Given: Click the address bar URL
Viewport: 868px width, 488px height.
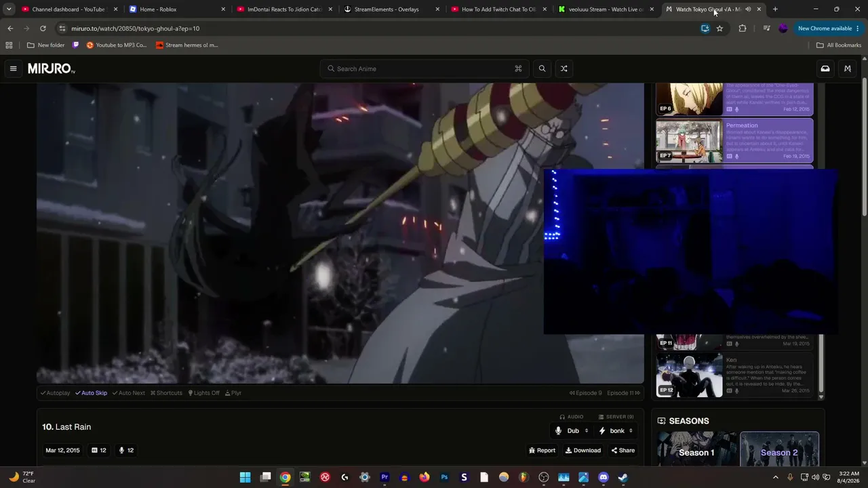Looking at the screenshot, I should click(x=136, y=28).
